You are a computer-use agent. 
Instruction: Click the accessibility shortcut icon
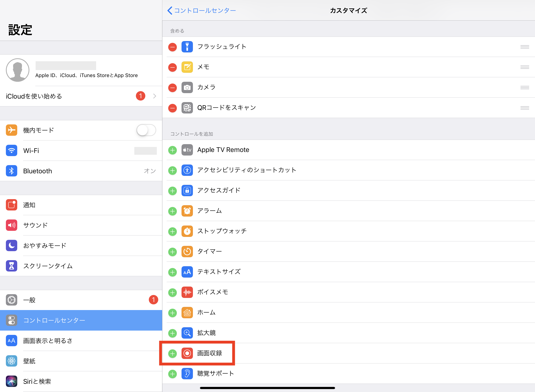[187, 170]
